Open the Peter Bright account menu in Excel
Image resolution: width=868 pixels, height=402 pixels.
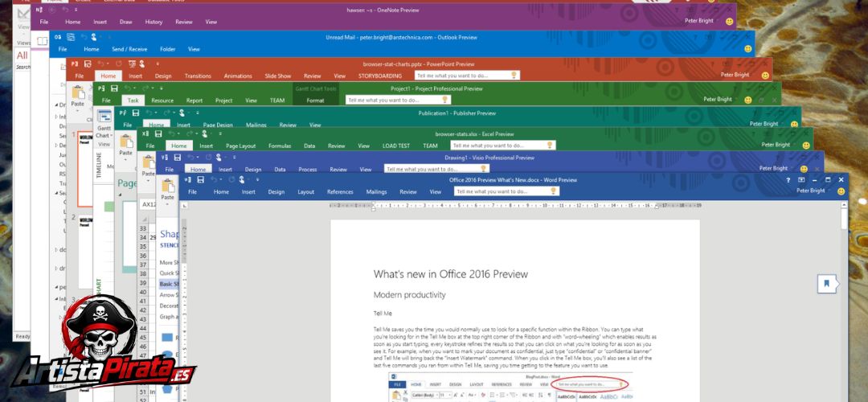tap(776, 145)
